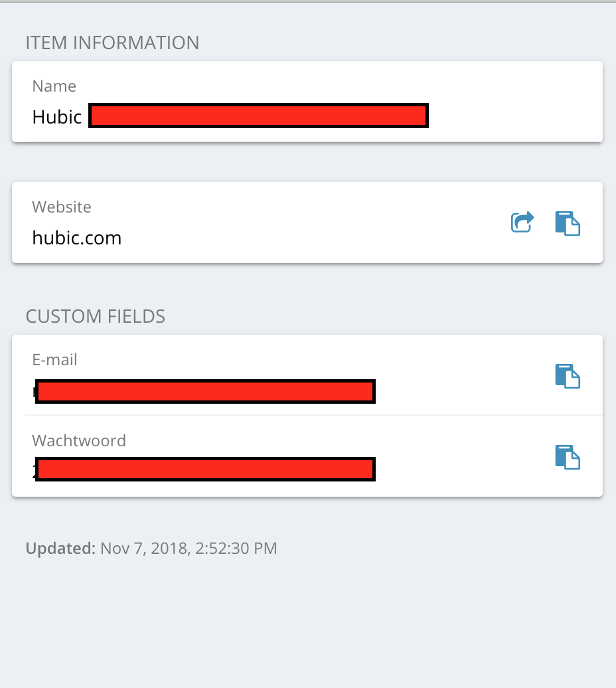The image size is (616, 688).
Task: Click the red redaction box in Name row
Action: pos(259,116)
